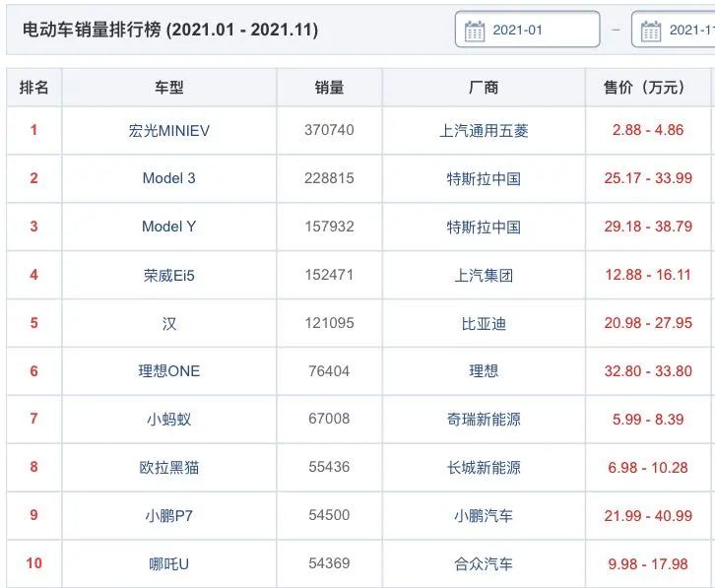Click manufacturer 长城新能源
This screenshot has height=588, width=715.
tap(484, 468)
